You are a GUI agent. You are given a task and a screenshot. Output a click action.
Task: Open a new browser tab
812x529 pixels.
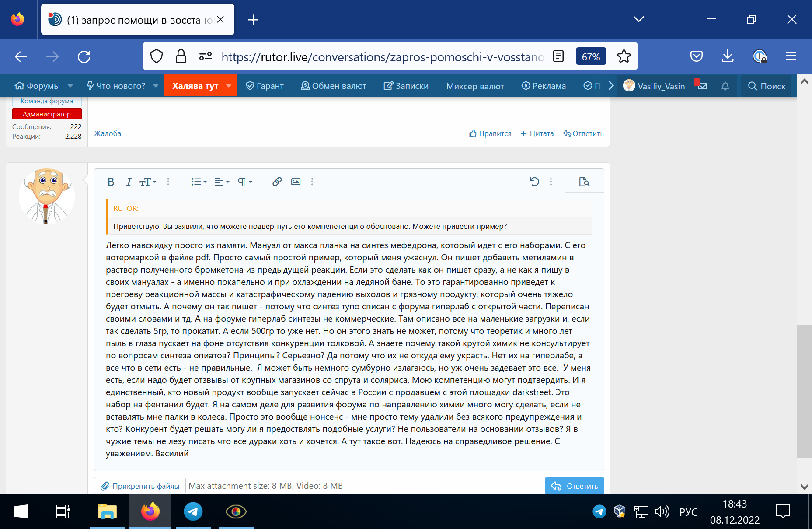(x=253, y=20)
